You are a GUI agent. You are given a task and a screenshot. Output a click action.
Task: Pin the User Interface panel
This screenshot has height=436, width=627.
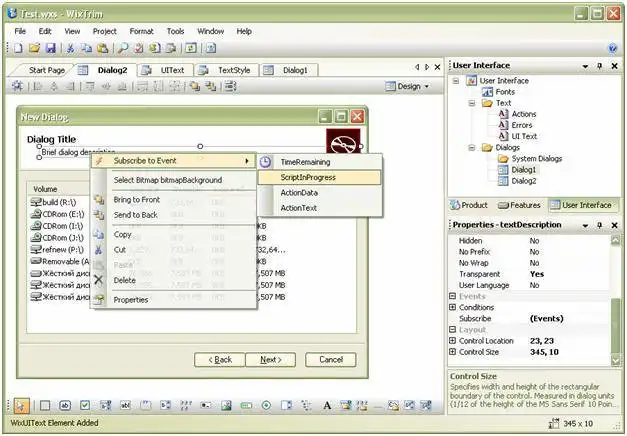click(599, 66)
